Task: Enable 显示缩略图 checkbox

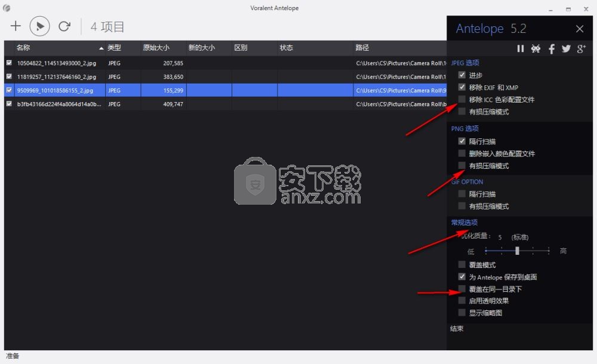Action: pos(462,313)
